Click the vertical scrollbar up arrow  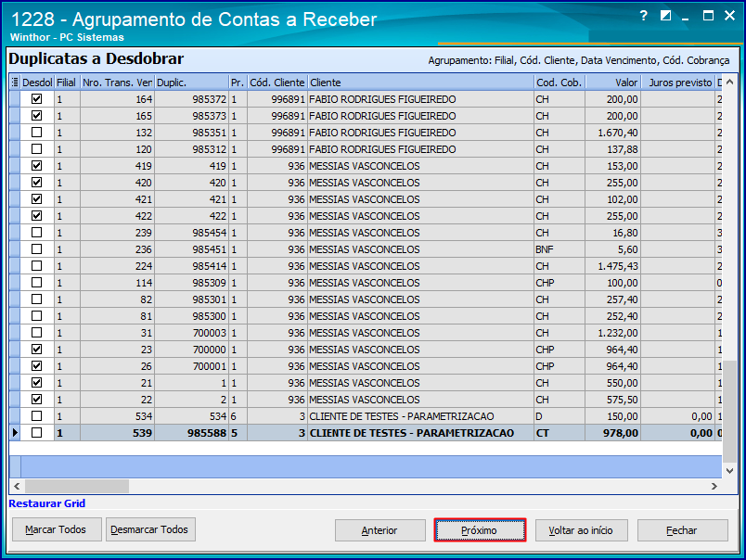729,83
